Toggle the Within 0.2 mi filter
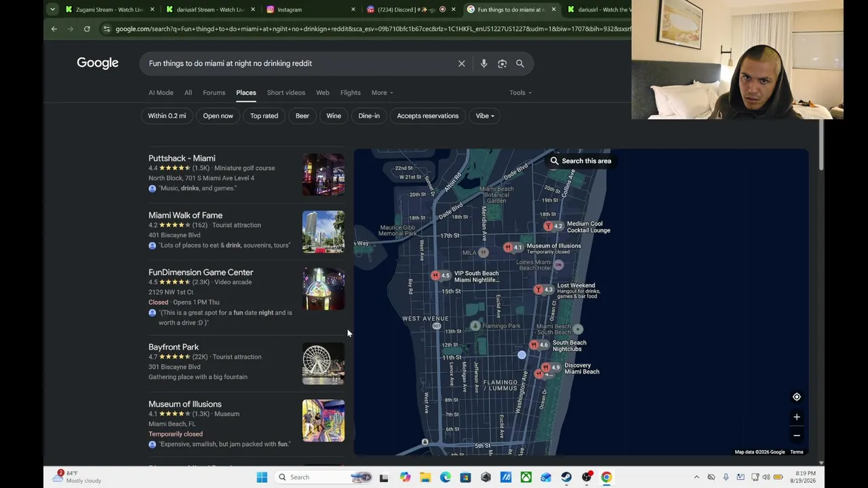Viewport: 868px width, 488px height. (x=167, y=116)
